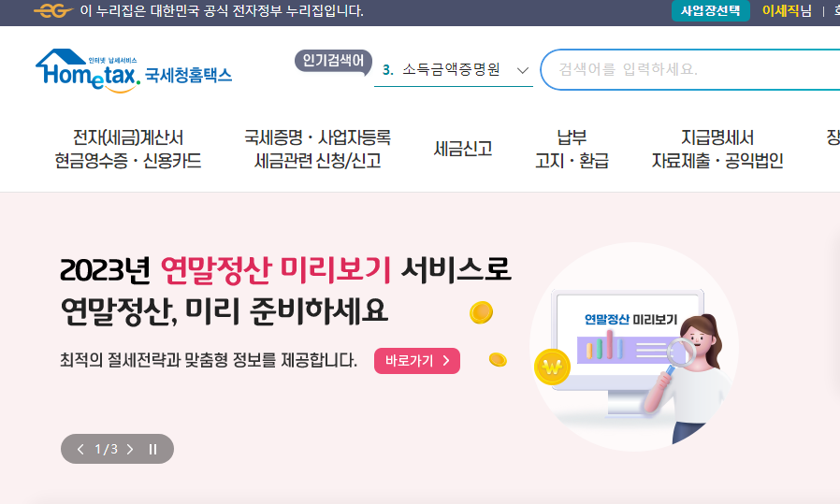This screenshot has width=840, height=504.
Task: Open the 세금신고 menu
Action: tap(463, 149)
